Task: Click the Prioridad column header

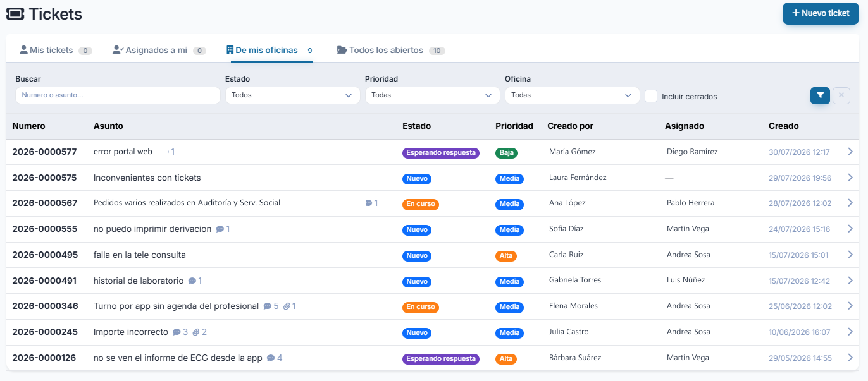Action: tap(514, 126)
